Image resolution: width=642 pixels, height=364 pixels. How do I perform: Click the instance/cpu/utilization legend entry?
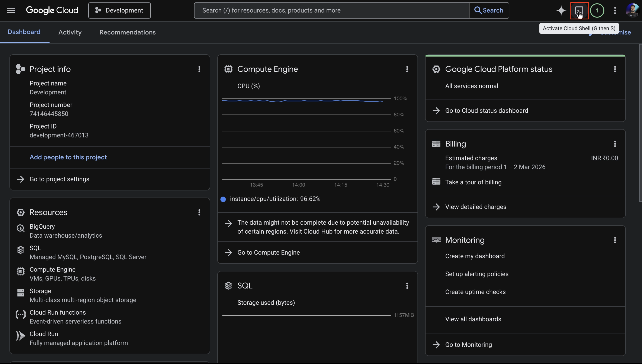[x=270, y=199]
